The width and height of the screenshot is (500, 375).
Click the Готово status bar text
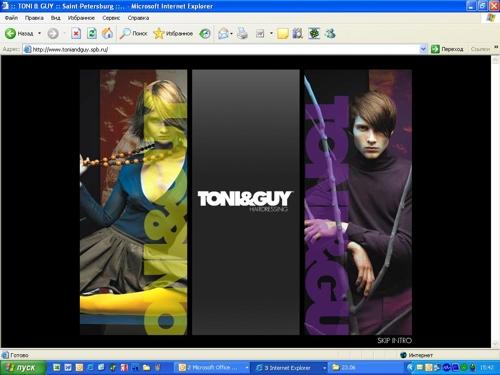tap(19, 355)
